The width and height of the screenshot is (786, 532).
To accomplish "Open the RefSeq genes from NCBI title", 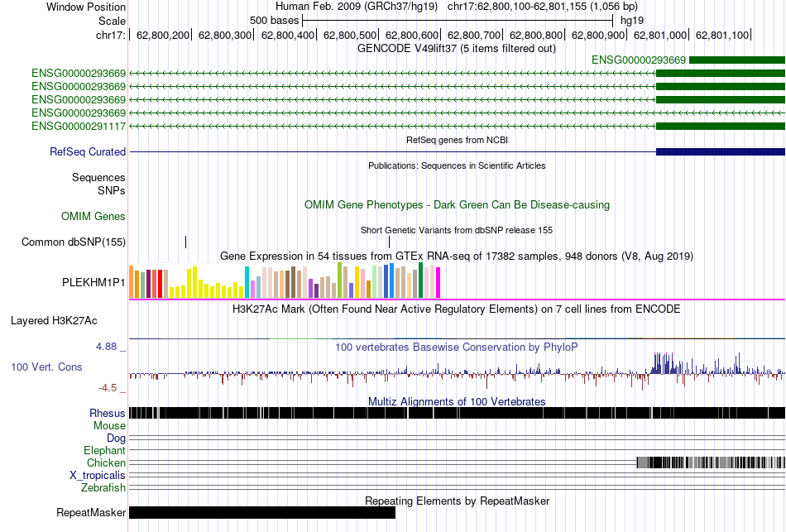I will pos(458,140).
